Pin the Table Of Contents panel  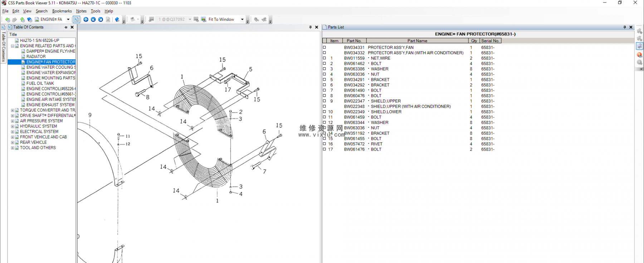66,27
